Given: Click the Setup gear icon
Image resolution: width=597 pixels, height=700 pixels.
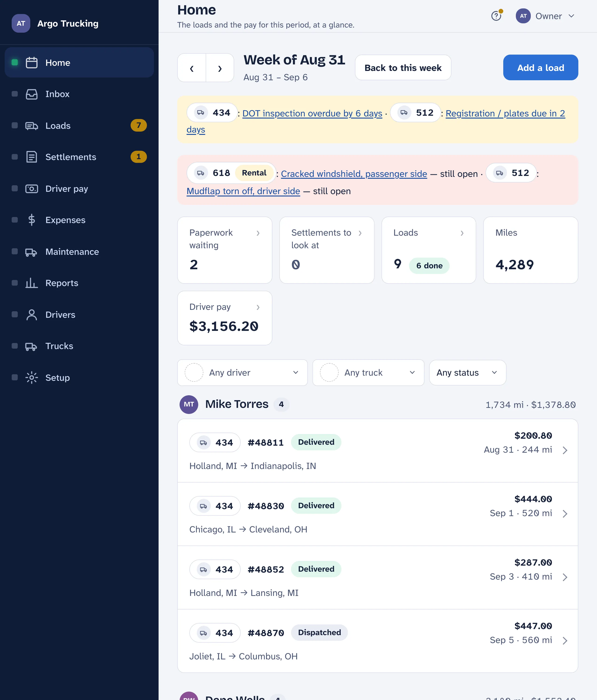Looking at the screenshot, I should (x=31, y=378).
